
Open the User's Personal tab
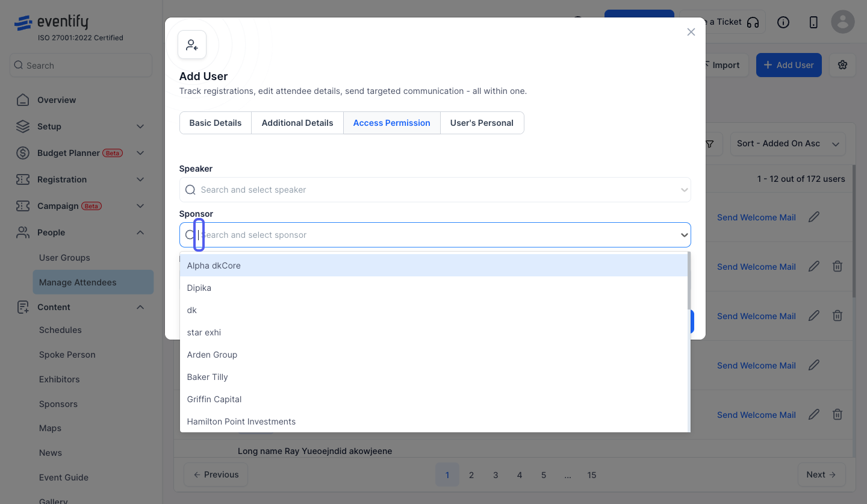coord(482,123)
